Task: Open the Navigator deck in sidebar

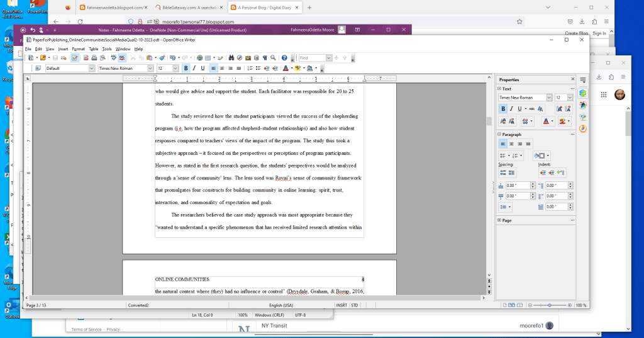Action: 583,128
